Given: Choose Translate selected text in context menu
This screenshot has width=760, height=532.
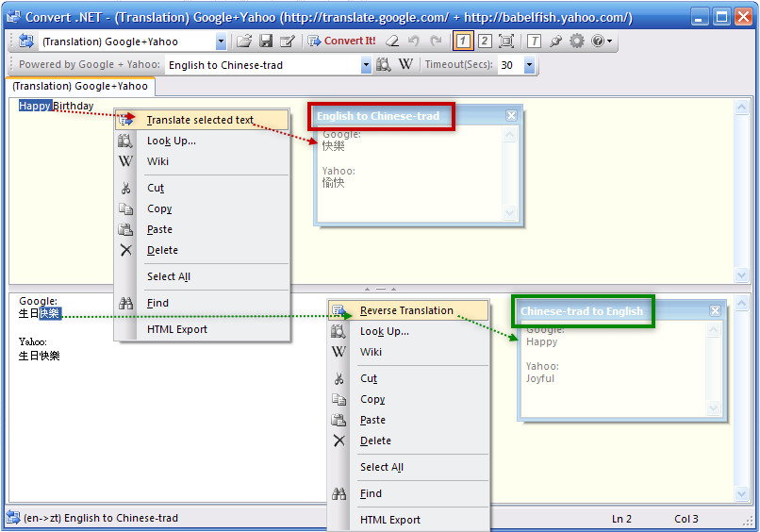Looking at the screenshot, I should (x=202, y=120).
